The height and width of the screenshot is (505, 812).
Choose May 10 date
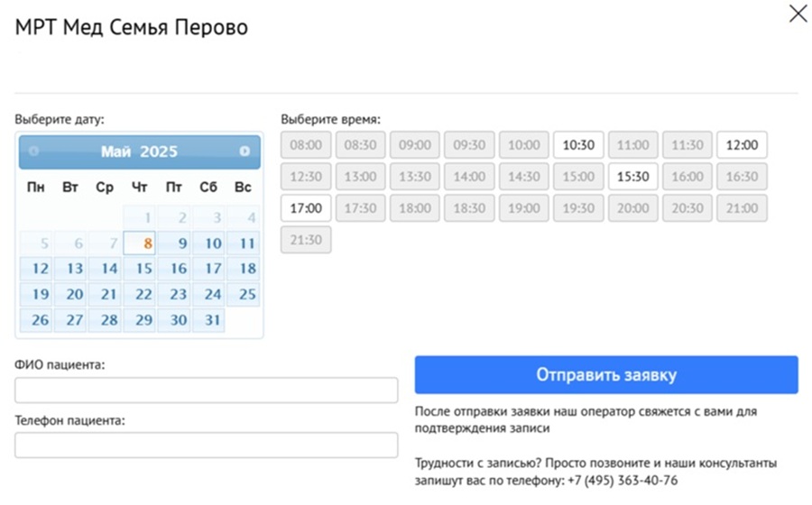tap(208, 243)
